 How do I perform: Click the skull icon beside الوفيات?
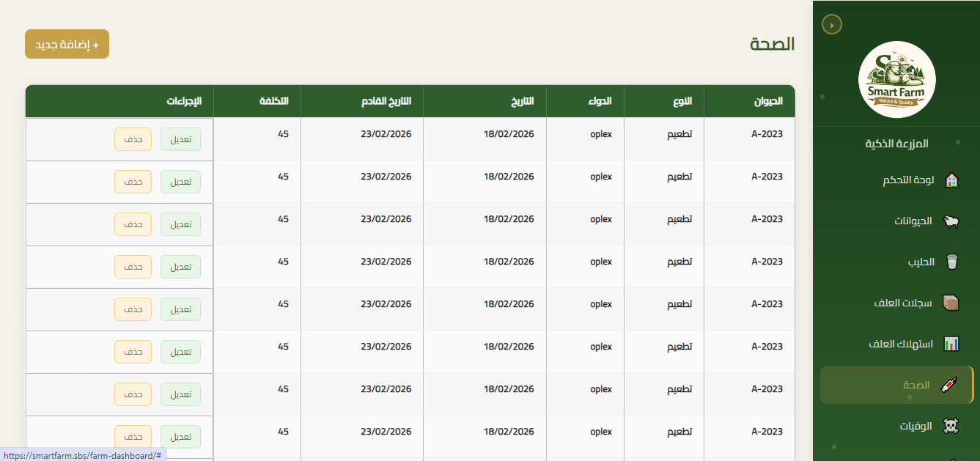click(951, 426)
